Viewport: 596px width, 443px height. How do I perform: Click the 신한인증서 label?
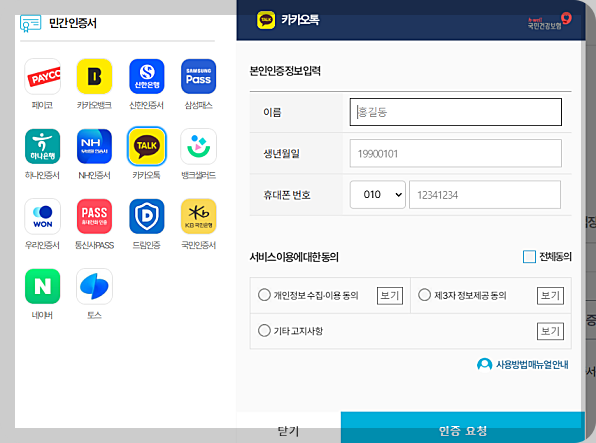pos(147,105)
